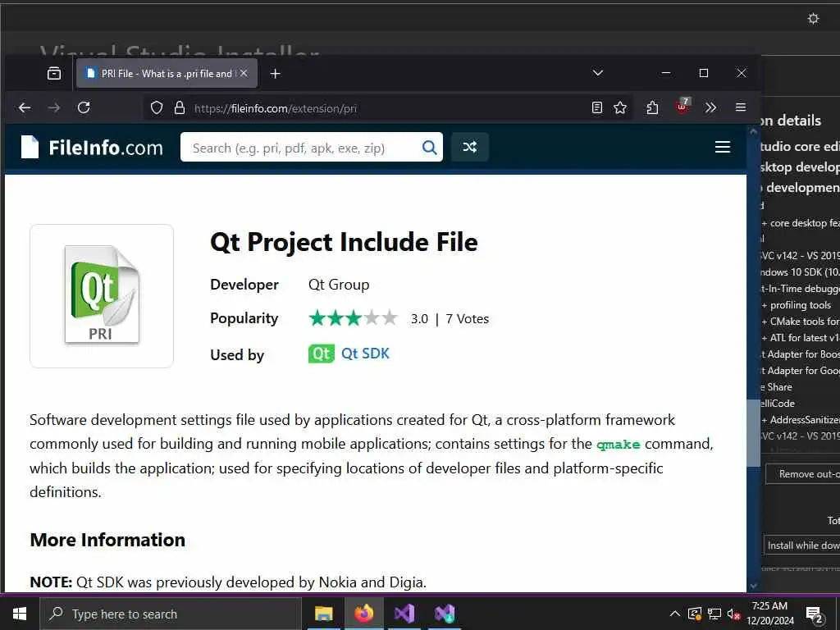The image size is (840, 630).
Task: Submit search with magnifier icon
Action: [429, 148]
